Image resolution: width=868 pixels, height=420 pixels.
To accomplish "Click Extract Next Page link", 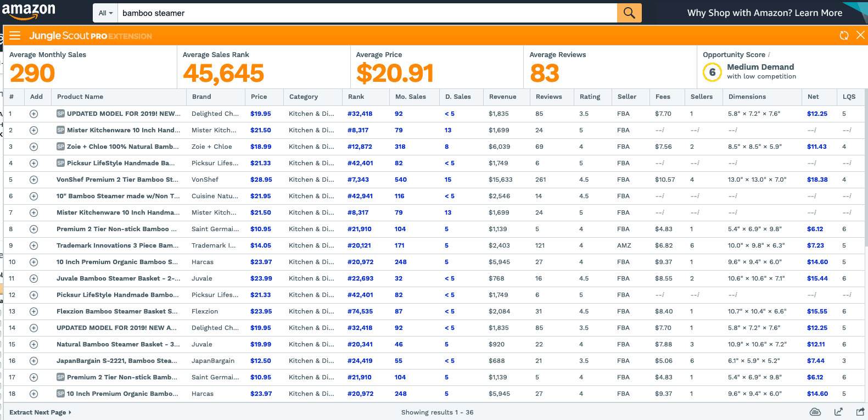I will click(40, 412).
